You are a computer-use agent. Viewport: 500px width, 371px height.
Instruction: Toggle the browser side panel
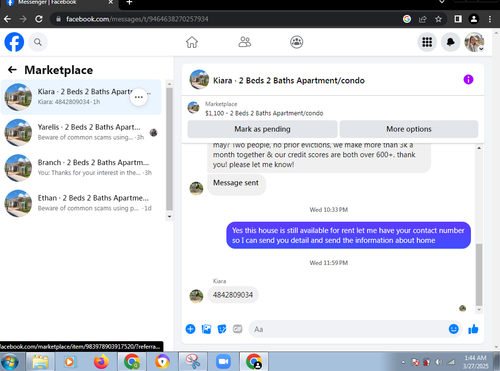point(458,19)
